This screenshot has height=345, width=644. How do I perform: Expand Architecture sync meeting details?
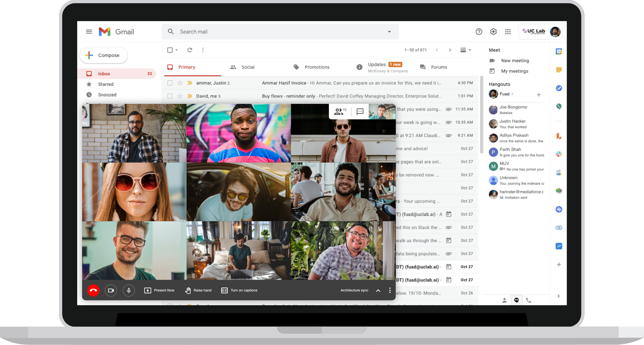[378, 290]
